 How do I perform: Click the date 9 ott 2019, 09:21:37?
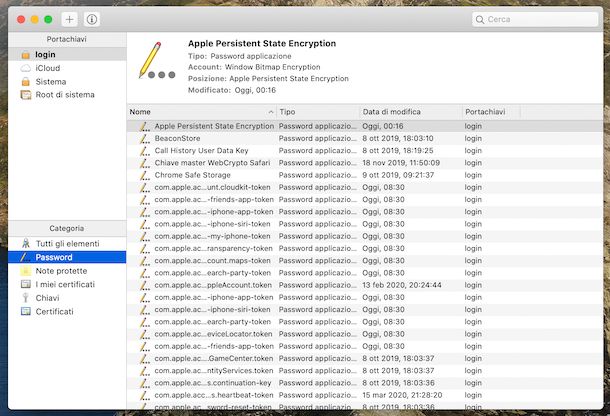coord(398,175)
